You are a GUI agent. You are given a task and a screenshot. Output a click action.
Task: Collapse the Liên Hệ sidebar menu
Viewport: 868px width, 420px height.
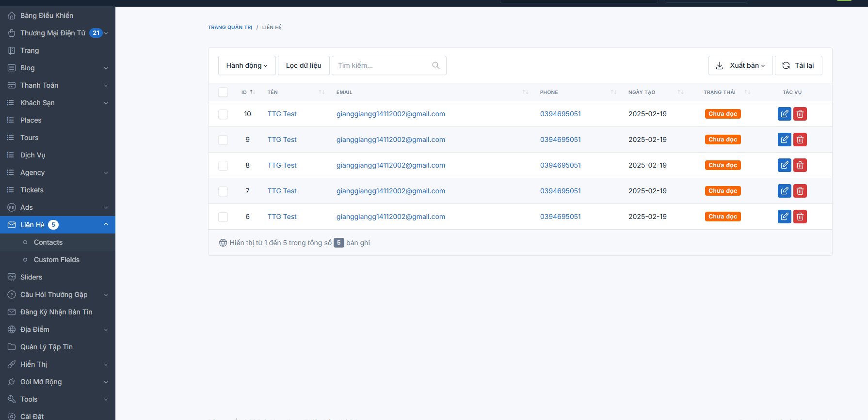[58, 225]
